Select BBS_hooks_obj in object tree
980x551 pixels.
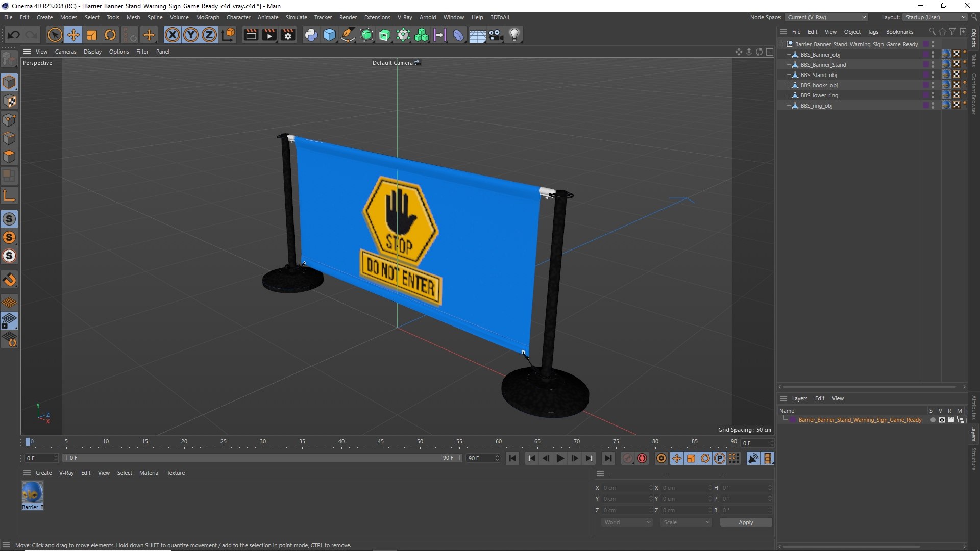(819, 85)
